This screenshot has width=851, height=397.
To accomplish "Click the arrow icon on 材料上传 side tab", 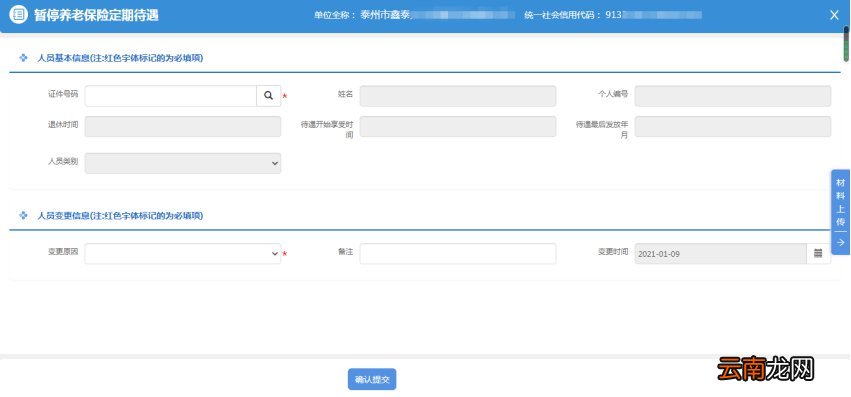I will [841, 242].
